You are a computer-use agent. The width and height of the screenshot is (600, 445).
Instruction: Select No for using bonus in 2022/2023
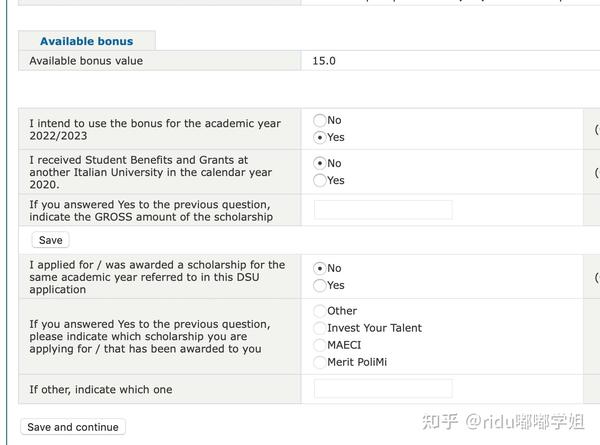coord(320,120)
